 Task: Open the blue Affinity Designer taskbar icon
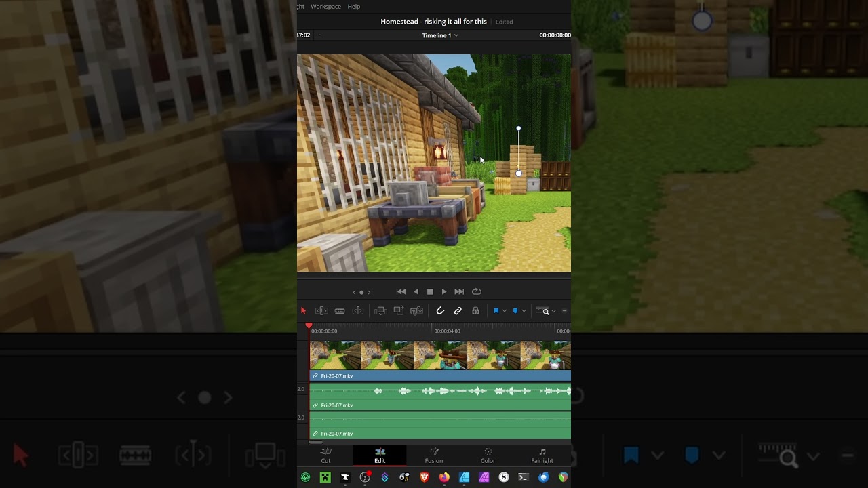coord(464,477)
